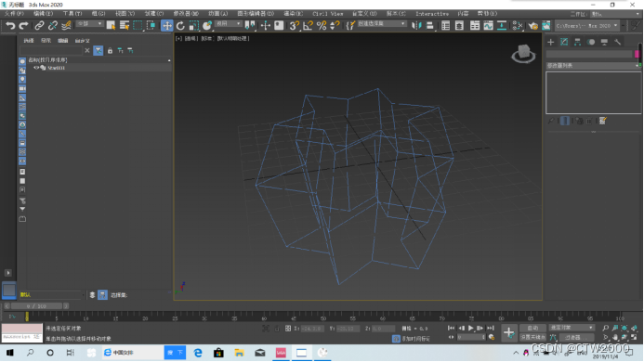Open the Scene Explorer toggle icon
Image resolution: width=644 pixels, height=362 pixels.
tap(446, 26)
